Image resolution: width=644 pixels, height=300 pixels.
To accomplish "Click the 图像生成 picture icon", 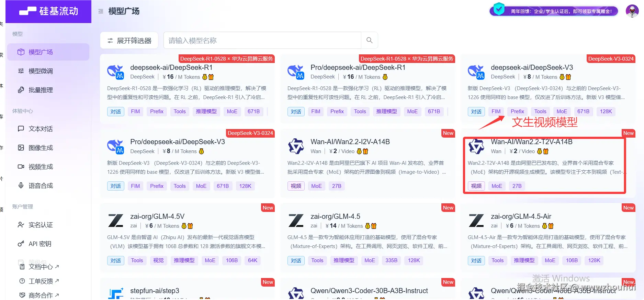I will 21,148.
